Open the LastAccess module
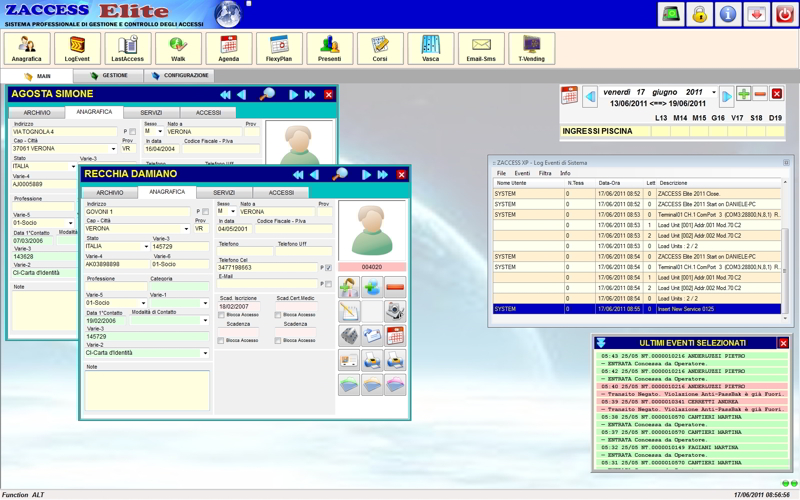Image resolution: width=800 pixels, height=500 pixels. pyautogui.click(x=128, y=48)
